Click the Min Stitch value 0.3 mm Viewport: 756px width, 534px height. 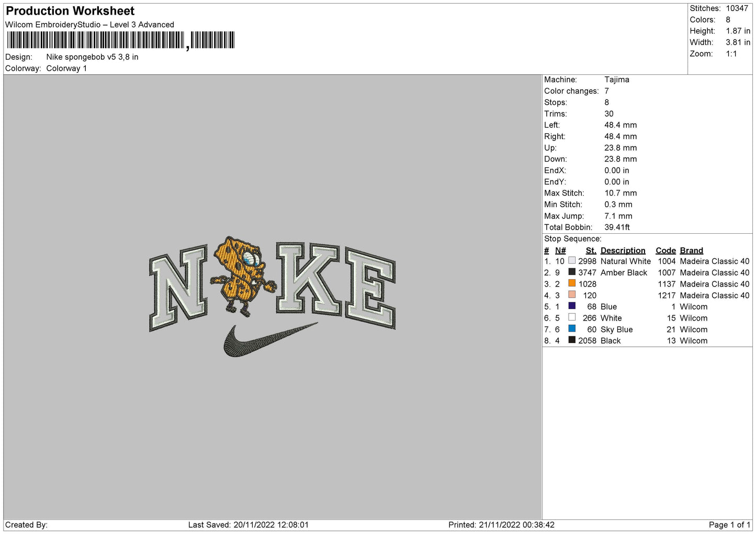coord(618,204)
